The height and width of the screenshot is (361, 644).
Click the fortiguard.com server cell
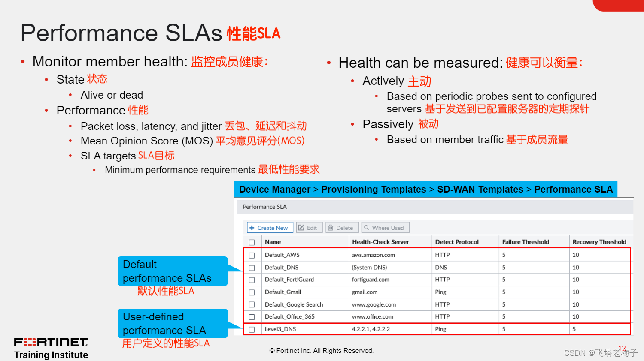371,279
